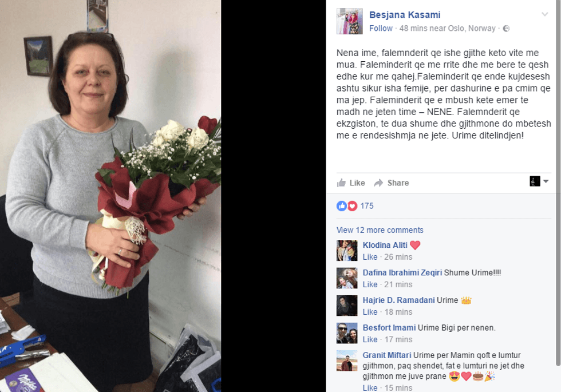Expand View 12 more comments

[380, 230]
